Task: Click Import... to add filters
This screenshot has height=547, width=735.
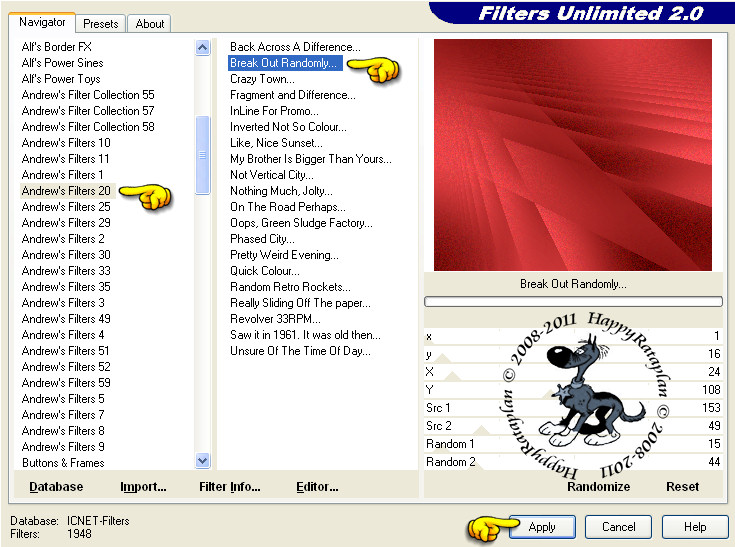Action: click(x=143, y=487)
